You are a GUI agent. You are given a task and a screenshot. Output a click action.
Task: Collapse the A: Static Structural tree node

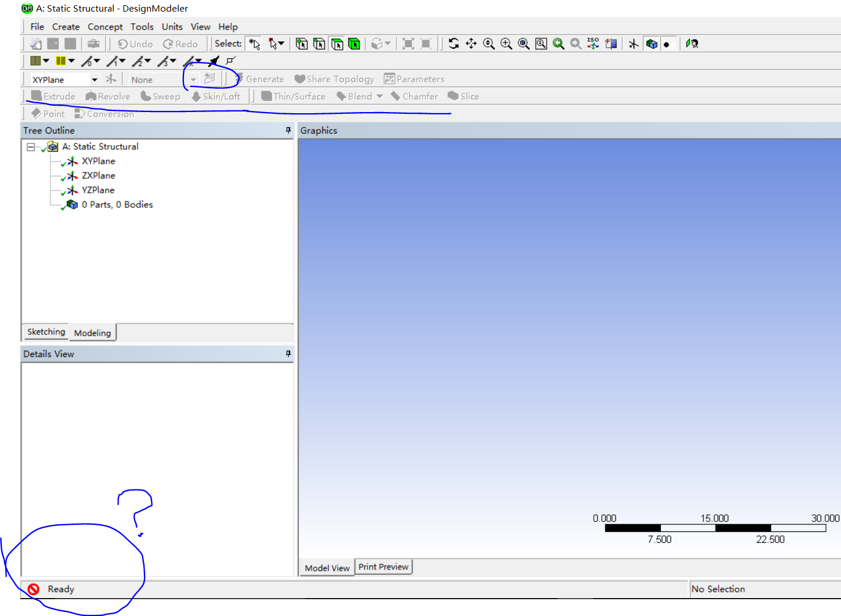pyautogui.click(x=31, y=147)
